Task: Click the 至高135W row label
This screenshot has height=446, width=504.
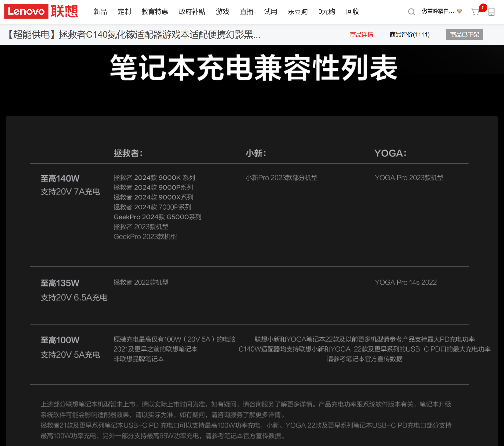Action: [60, 283]
